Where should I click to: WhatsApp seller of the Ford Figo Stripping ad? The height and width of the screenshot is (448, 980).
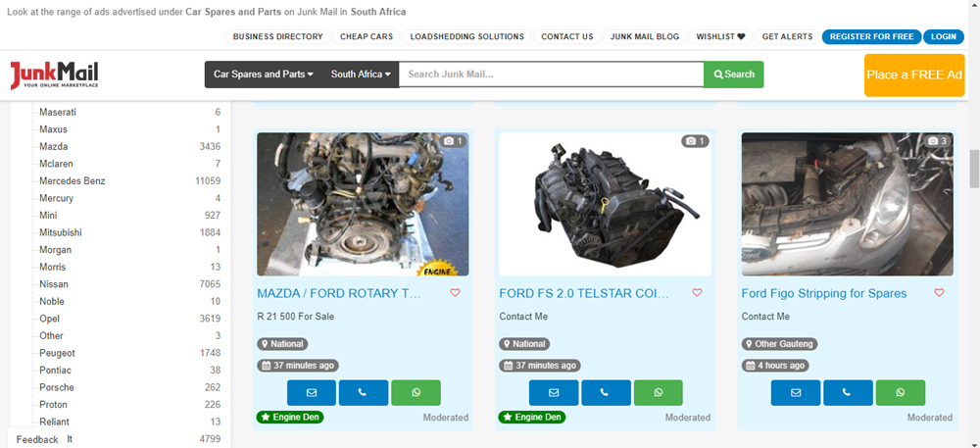(x=900, y=392)
